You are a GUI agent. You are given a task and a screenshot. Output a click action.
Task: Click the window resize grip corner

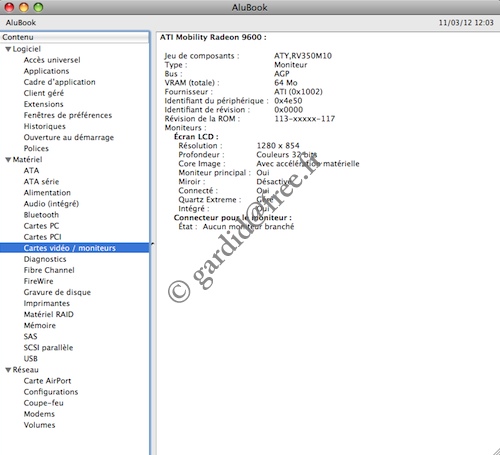pos(496,451)
